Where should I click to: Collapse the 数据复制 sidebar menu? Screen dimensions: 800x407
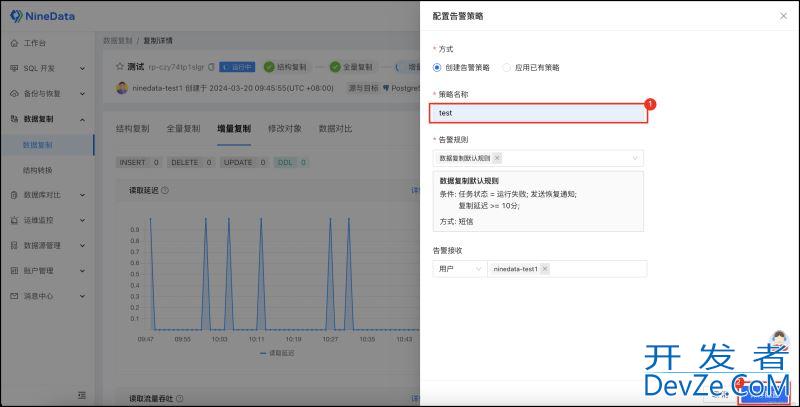click(x=82, y=119)
